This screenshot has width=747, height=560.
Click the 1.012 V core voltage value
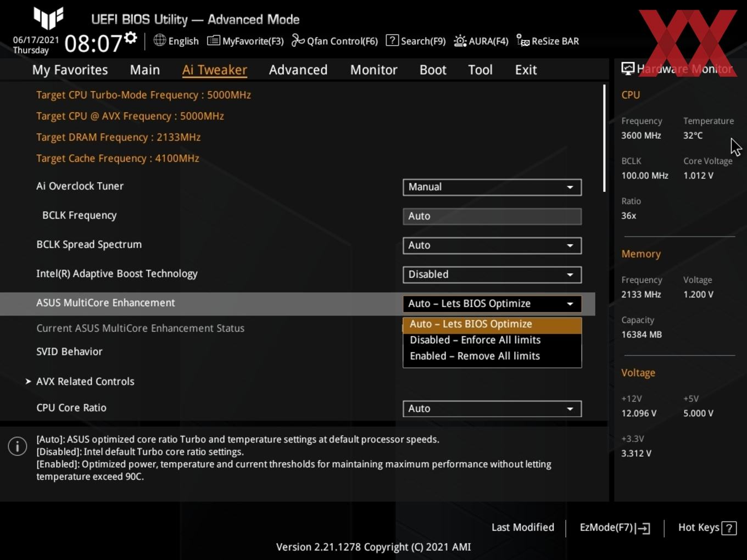698,176
